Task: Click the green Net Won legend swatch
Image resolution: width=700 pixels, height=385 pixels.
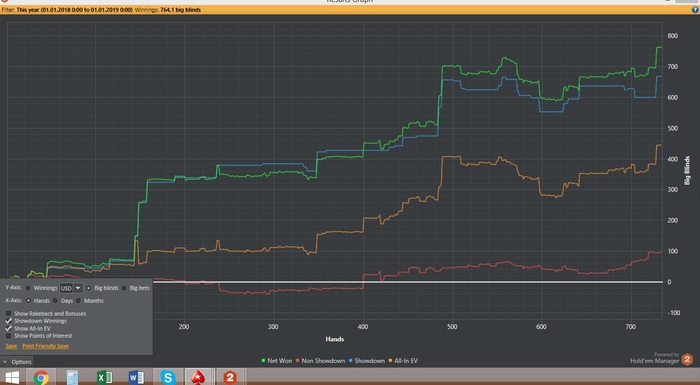Action: (x=263, y=360)
